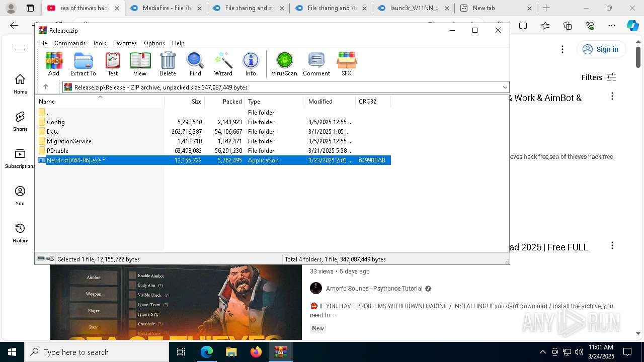Sort file list by Name column
Viewport: 644px width, 362px height.
[101, 101]
